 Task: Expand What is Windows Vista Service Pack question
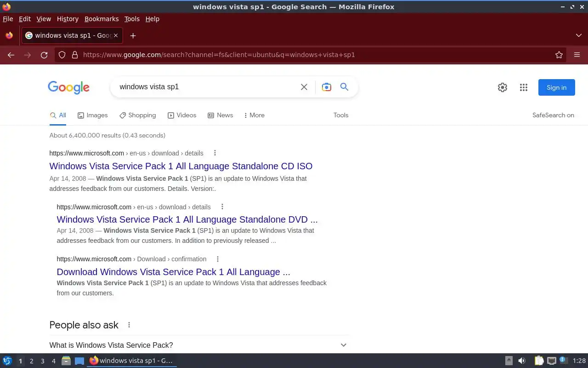click(x=199, y=345)
